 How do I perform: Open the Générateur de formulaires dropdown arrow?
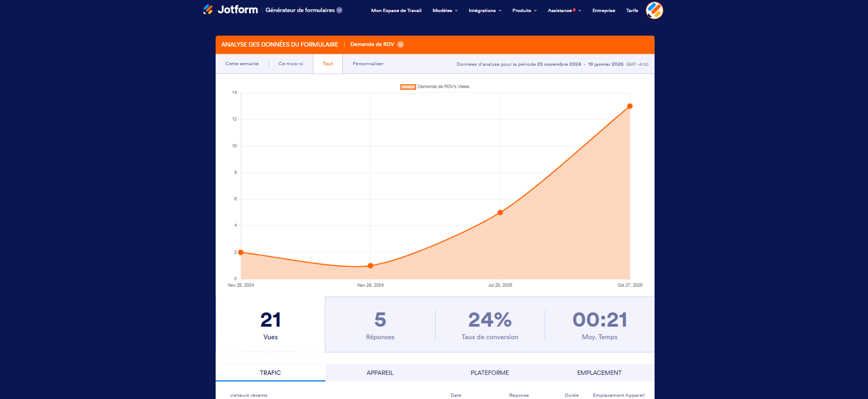pos(340,10)
